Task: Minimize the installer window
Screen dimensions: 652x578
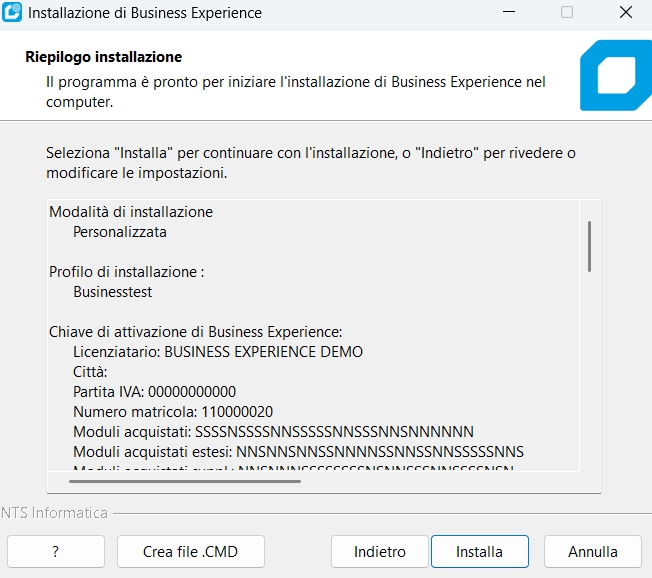Action: pyautogui.click(x=510, y=14)
